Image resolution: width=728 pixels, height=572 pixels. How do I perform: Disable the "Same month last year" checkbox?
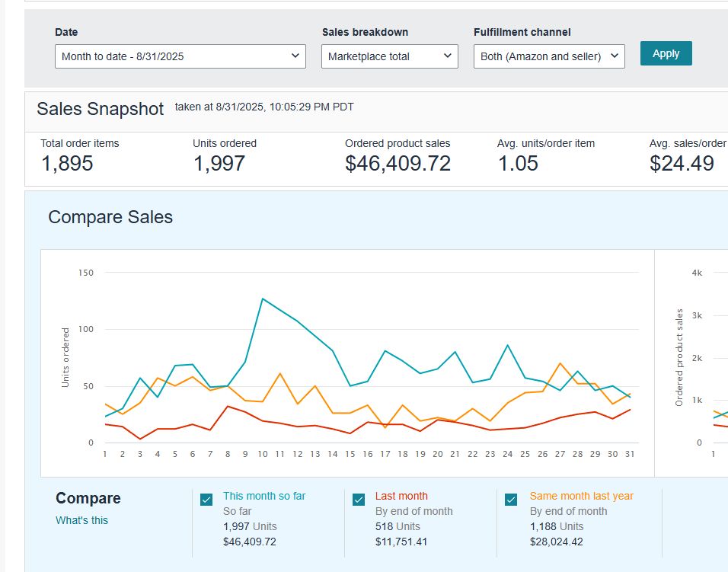pyautogui.click(x=512, y=500)
